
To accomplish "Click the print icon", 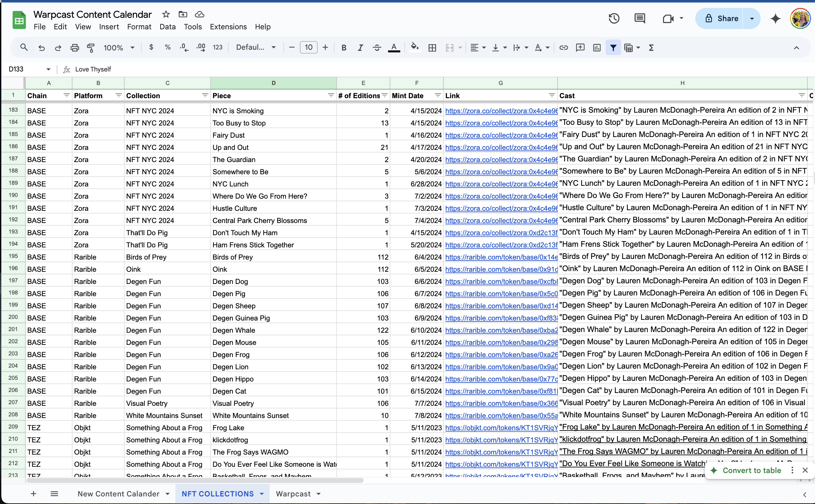I will click(x=75, y=48).
